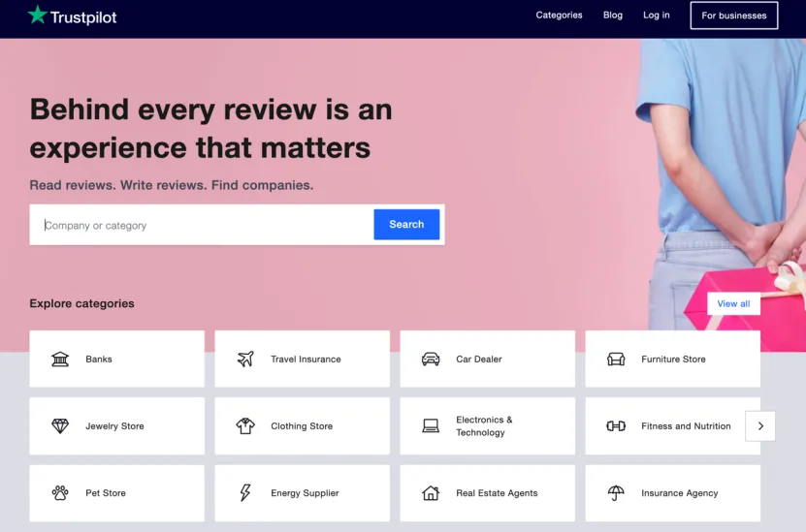Click the Fitness and Nutrition dumbbell icon
Viewport: 806px width, 532px height.
pyautogui.click(x=616, y=425)
